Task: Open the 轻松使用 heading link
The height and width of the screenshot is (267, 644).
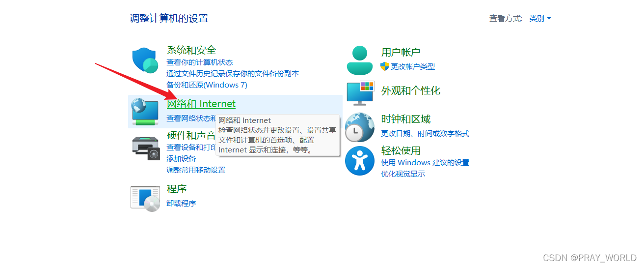Action: [401, 151]
